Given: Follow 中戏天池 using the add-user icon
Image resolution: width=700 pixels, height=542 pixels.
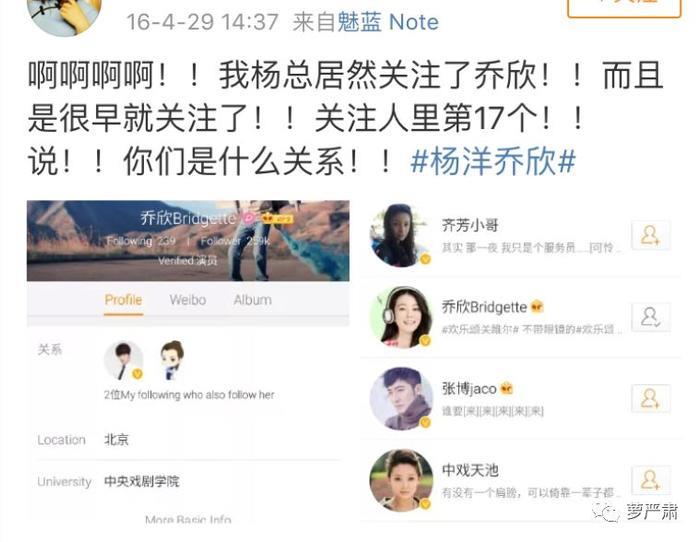Looking at the screenshot, I should click(651, 480).
